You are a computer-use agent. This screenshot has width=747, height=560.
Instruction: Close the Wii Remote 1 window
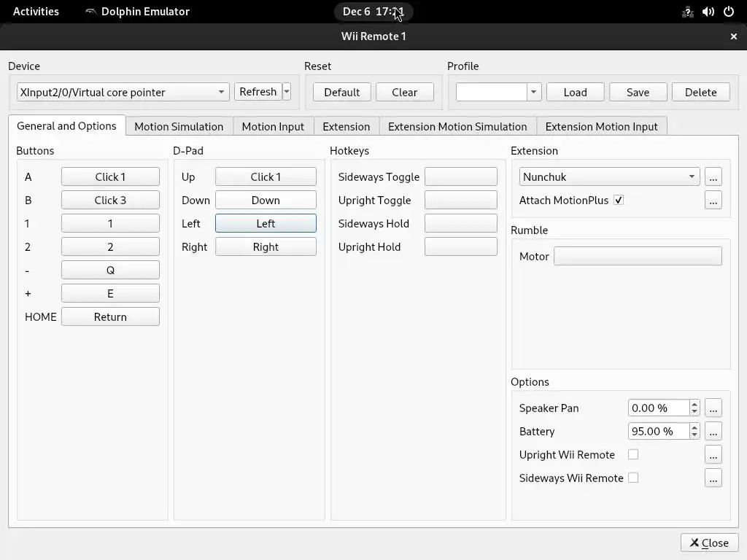coord(734,36)
